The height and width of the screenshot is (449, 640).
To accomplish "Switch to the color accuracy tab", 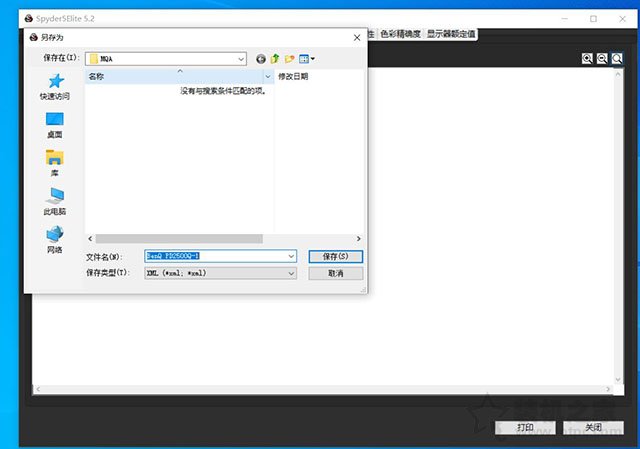I will click(400, 34).
